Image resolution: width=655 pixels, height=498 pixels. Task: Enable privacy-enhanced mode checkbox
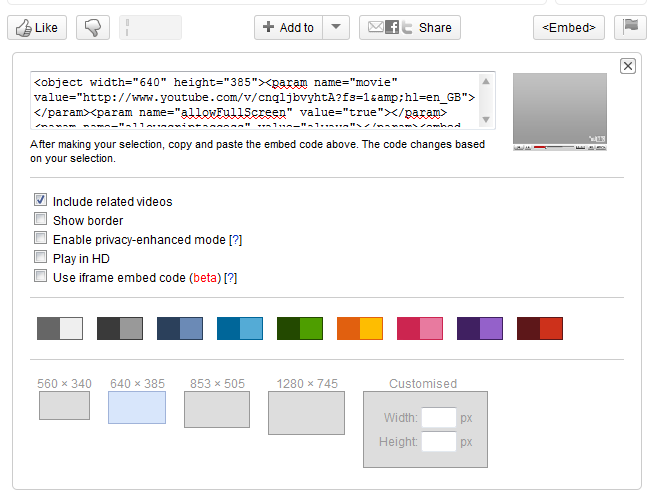click(x=41, y=239)
